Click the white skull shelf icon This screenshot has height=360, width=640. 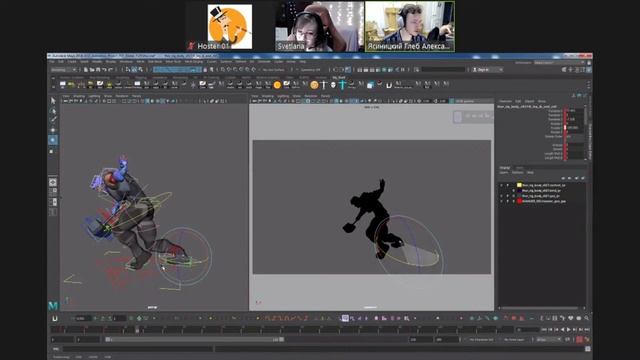(333, 85)
